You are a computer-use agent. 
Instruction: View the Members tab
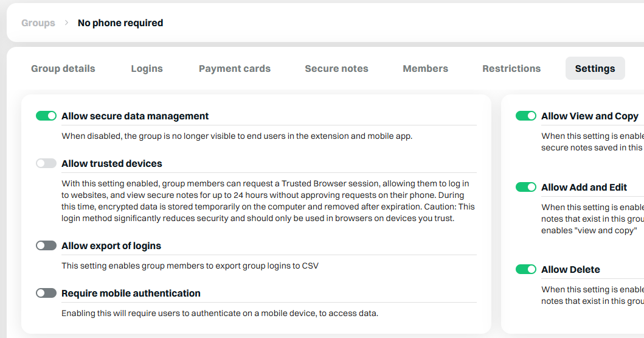point(426,68)
